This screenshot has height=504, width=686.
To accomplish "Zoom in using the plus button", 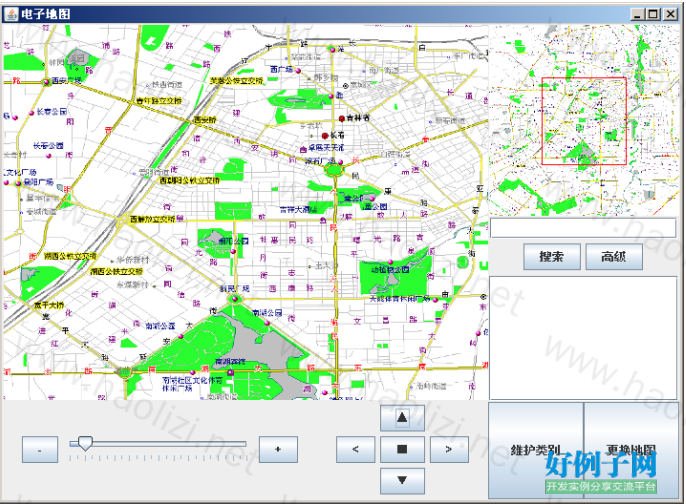I will [x=277, y=450].
